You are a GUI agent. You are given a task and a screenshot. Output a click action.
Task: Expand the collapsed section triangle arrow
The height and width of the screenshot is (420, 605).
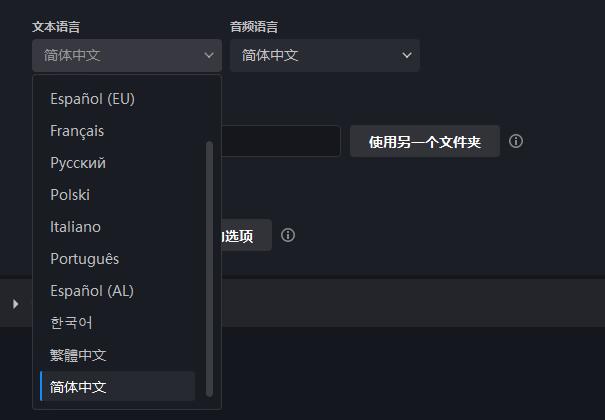pyautogui.click(x=15, y=304)
